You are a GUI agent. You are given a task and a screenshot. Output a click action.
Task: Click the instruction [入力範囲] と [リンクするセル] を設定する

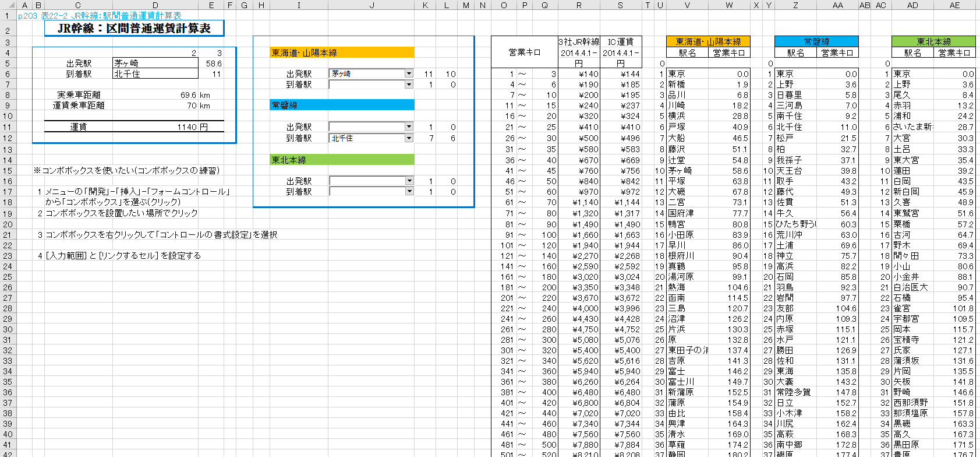click(x=123, y=255)
